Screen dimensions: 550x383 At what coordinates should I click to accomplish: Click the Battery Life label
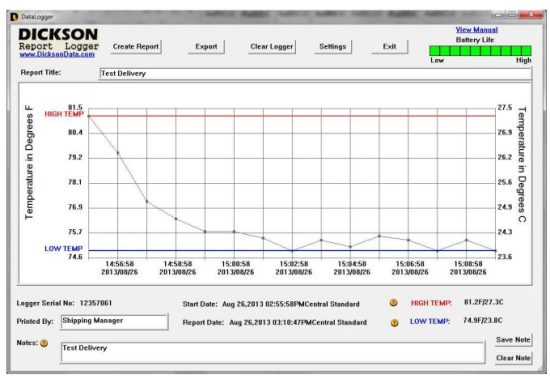point(475,40)
